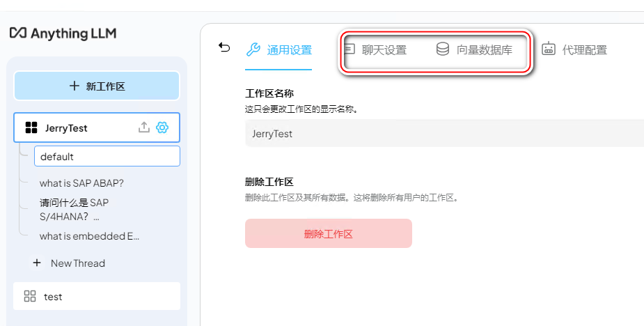Screen dimensions: 644x326
Task: Click the 工作区名称 label
Action: pos(269,93)
